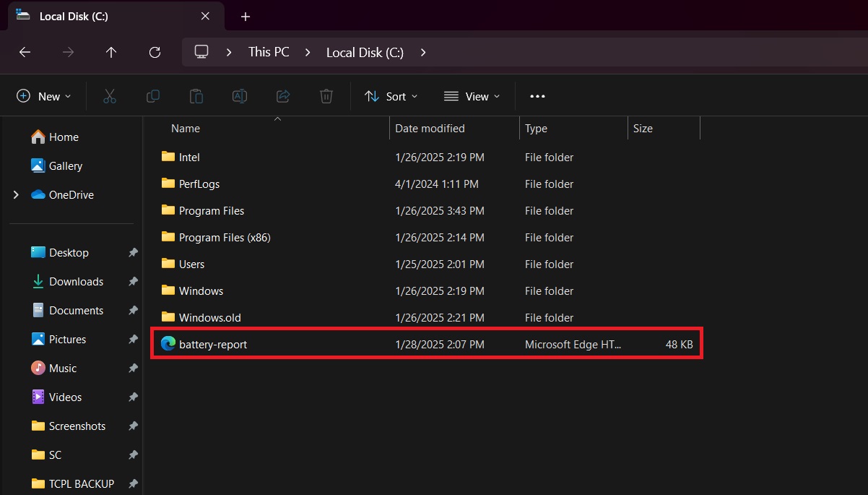Open the View dropdown
The height and width of the screenshot is (495, 868).
point(472,95)
